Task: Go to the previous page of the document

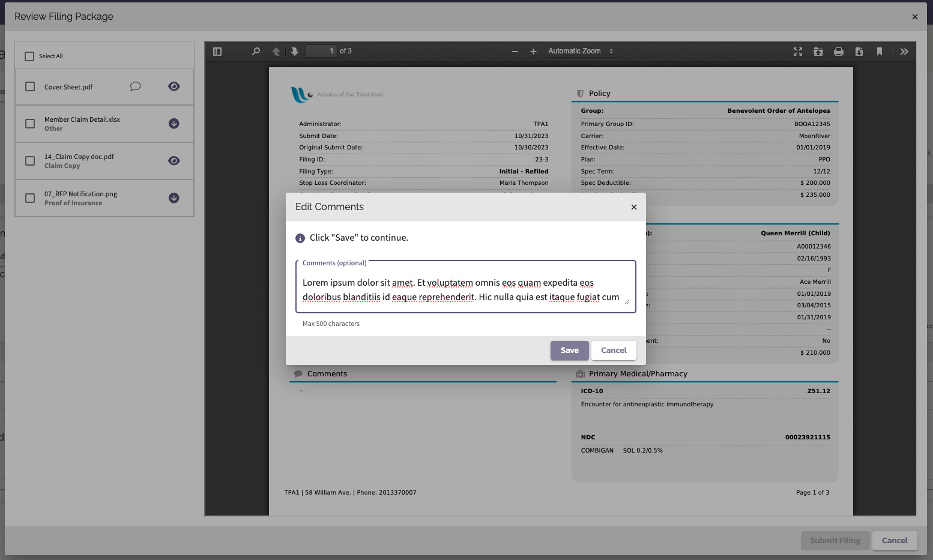Action: [x=276, y=51]
